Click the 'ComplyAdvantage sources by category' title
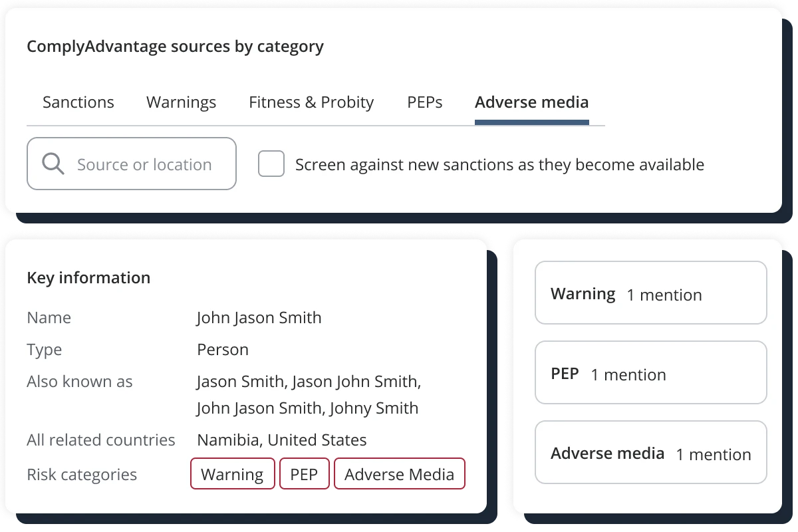The height and width of the screenshot is (532, 798). (176, 47)
